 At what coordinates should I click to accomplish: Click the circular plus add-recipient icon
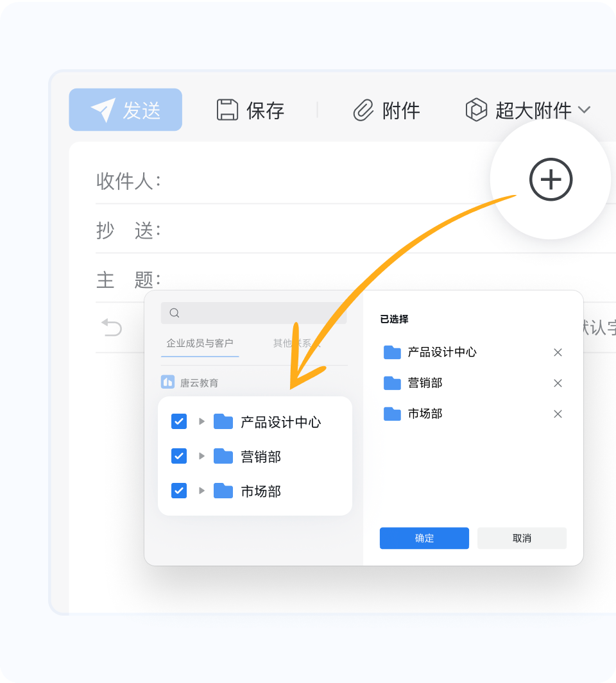tap(551, 180)
